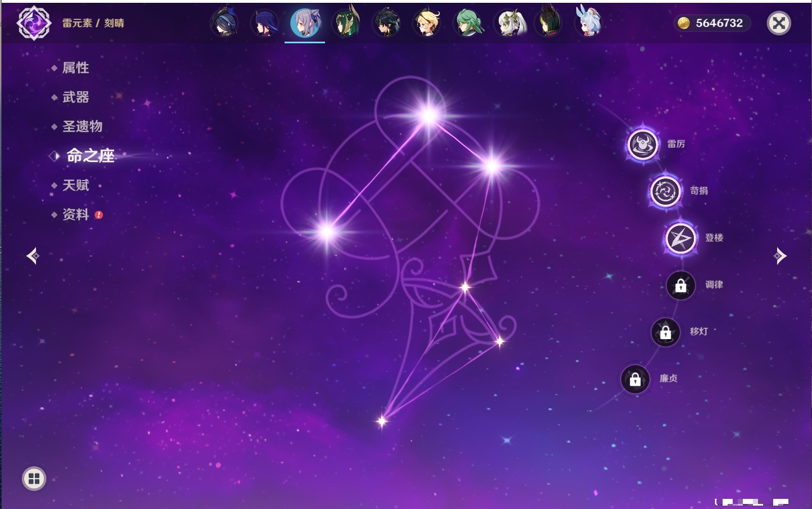Click the 登楼 label text

[714, 237]
